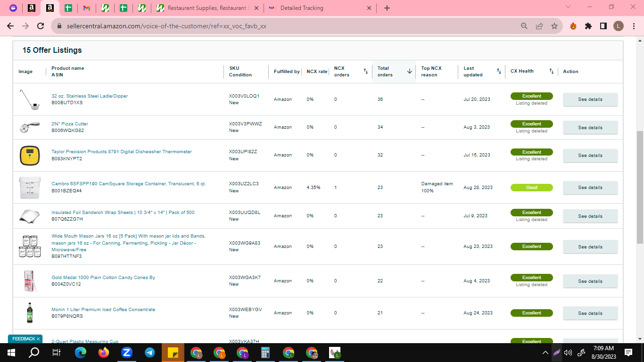Open the Chrome tab search dropdown
Screen dimensions: 644x362
coord(568,7)
